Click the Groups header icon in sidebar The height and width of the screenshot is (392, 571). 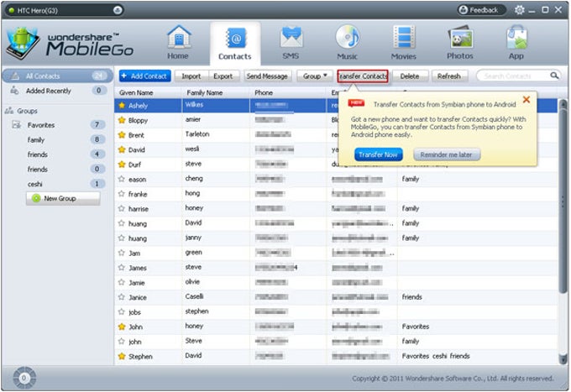coord(9,111)
